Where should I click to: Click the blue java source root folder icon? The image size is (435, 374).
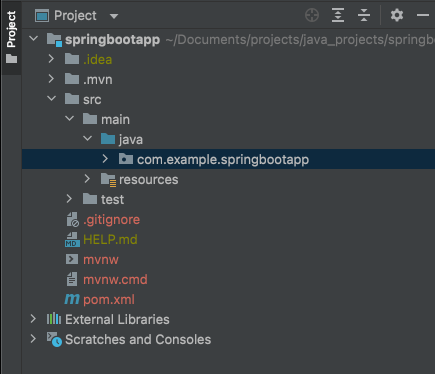[108, 139]
